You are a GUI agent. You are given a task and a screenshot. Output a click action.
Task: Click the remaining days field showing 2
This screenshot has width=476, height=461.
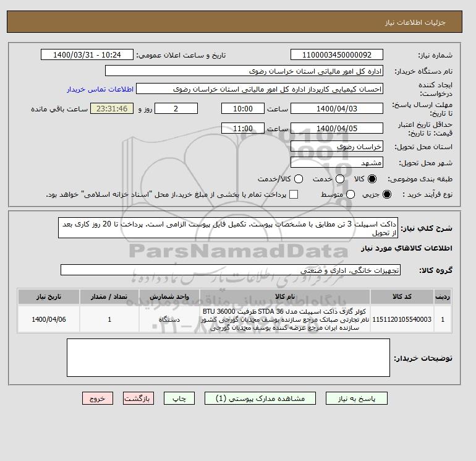click(x=176, y=108)
